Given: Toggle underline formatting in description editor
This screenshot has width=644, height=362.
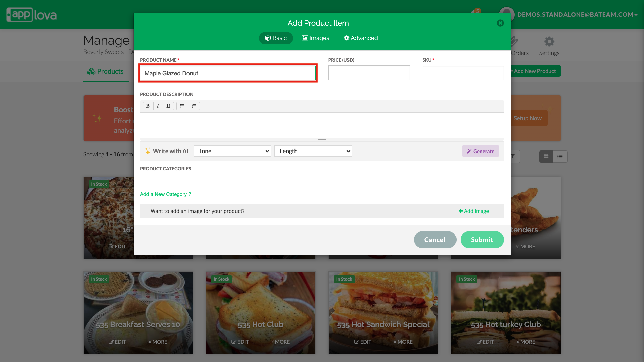Looking at the screenshot, I should (x=168, y=106).
